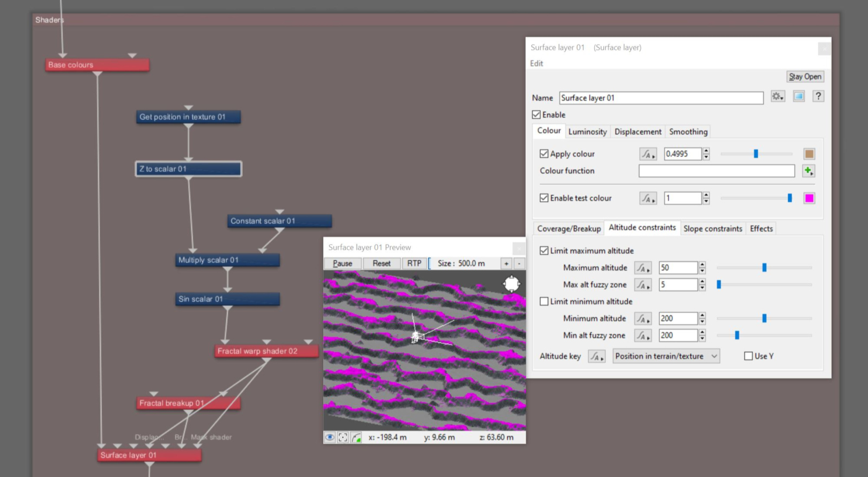
Task: Switch to the Luminosity tab
Action: (588, 132)
